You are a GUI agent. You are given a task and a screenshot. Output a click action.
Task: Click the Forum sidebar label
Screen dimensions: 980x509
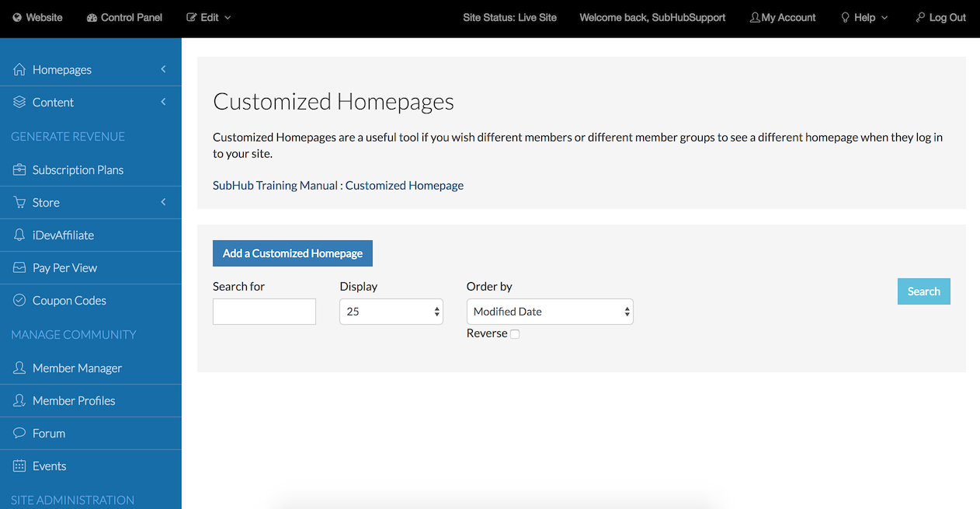(x=49, y=433)
